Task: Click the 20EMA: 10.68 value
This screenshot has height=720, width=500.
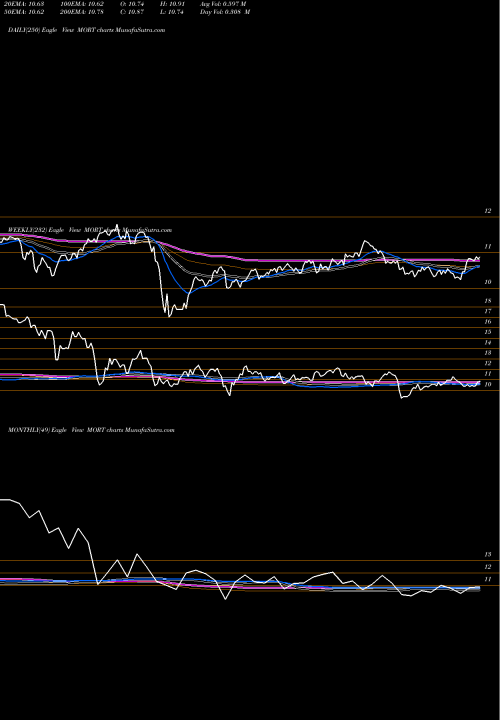Action: 24,4
